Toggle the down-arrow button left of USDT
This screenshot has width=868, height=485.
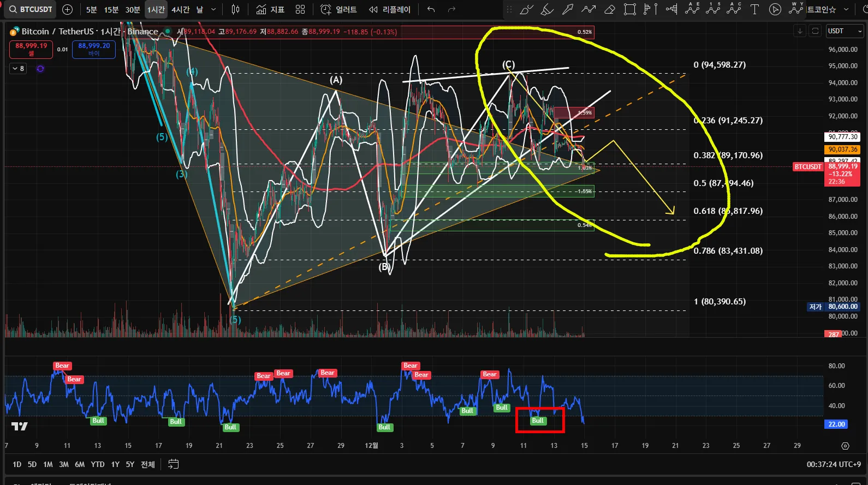800,31
